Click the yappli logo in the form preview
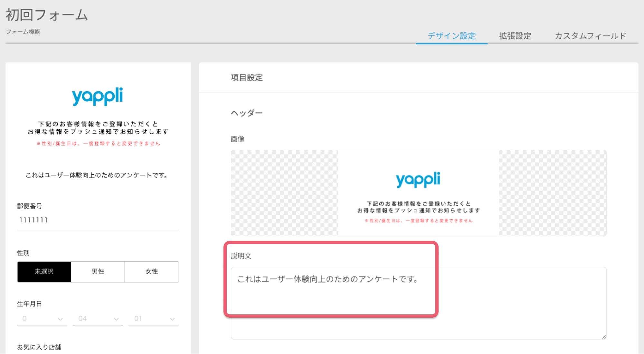 coord(97,96)
